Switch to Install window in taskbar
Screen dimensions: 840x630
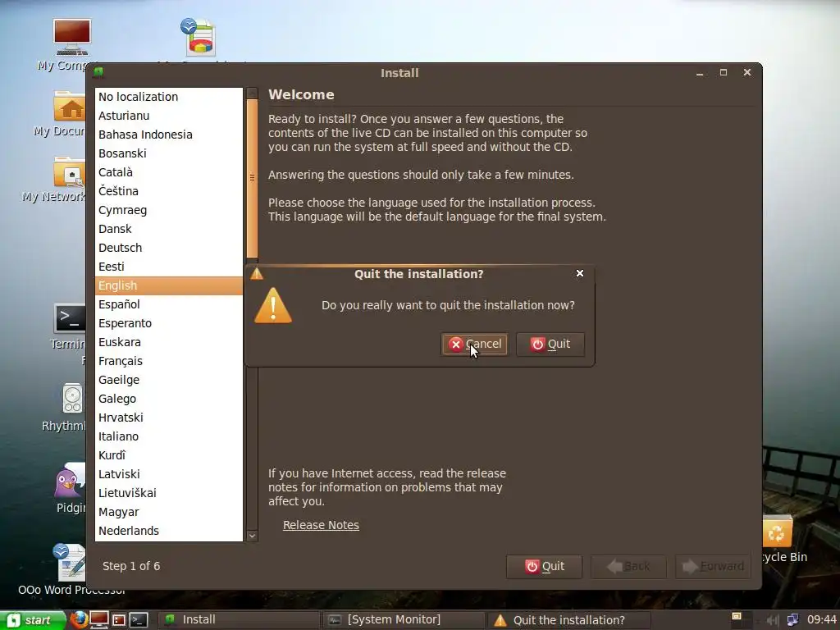(x=239, y=620)
